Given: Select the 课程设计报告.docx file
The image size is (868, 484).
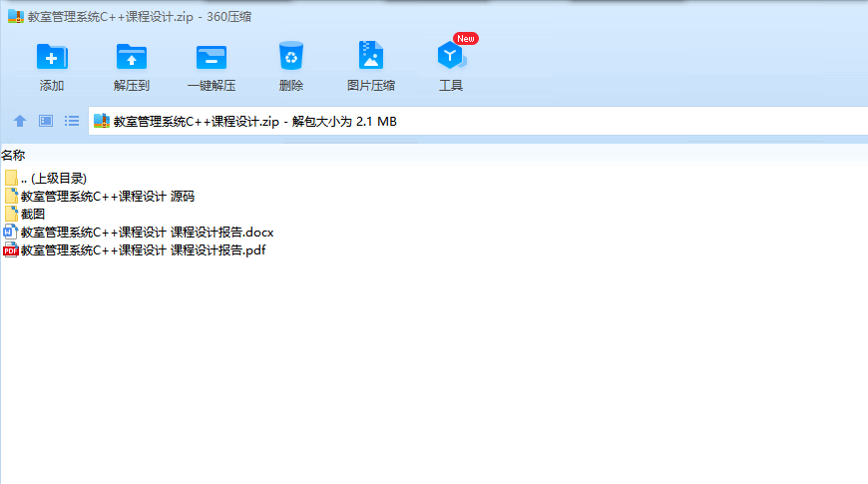Looking at the screenshot, I should click(139, 233).
